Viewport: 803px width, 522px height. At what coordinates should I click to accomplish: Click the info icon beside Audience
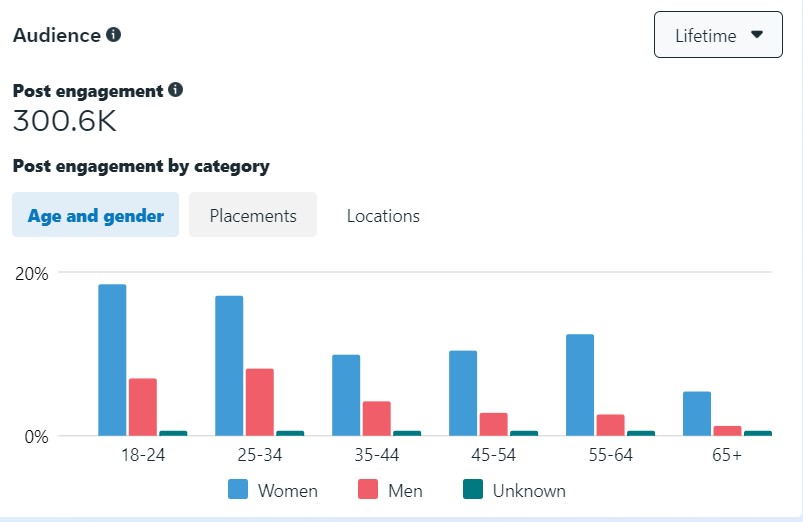coord(114,35)
